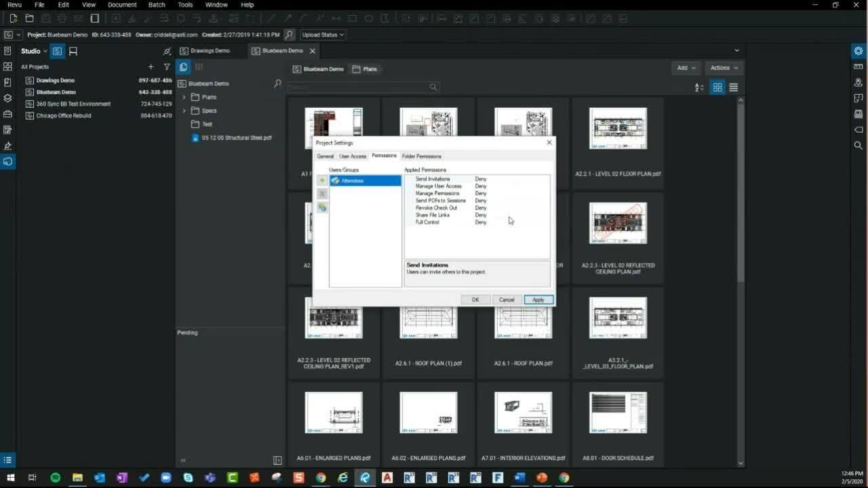Select the Send Invitations permission row
The image size is (868, 488).
(477, 179)
